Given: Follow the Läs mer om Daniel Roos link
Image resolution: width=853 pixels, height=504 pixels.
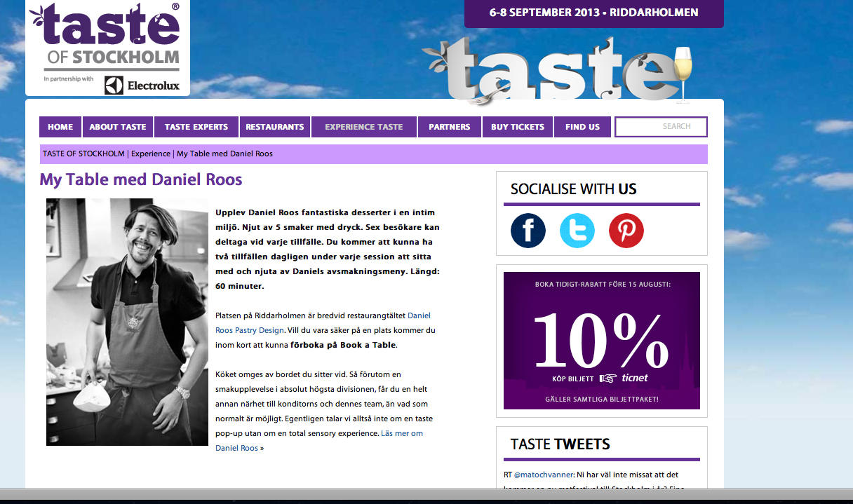Looking at the screenshot, I should click(319, 440).
